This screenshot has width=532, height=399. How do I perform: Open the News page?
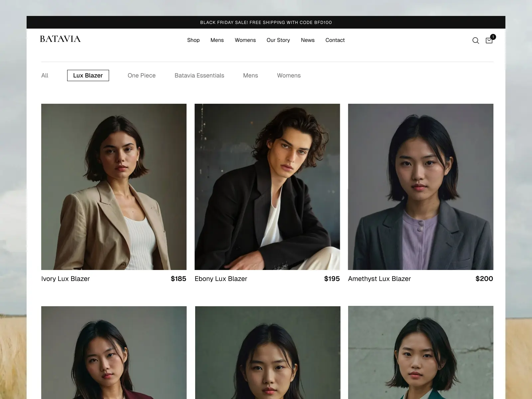click(x=308, y=40)
